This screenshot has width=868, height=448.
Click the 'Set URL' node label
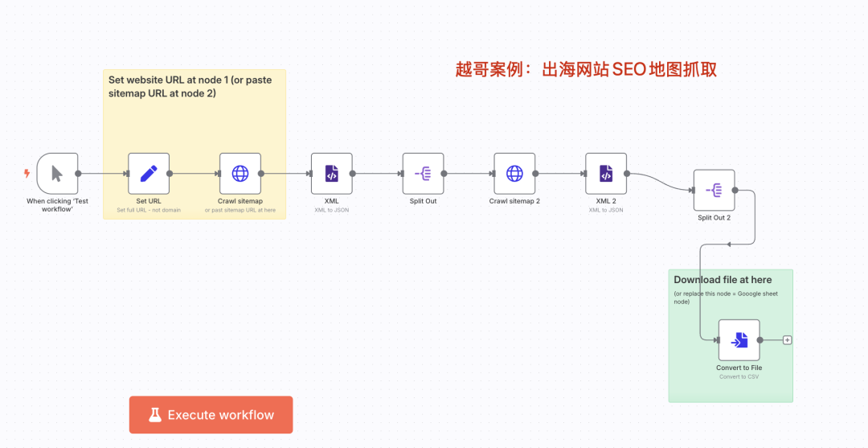(149, 201)
